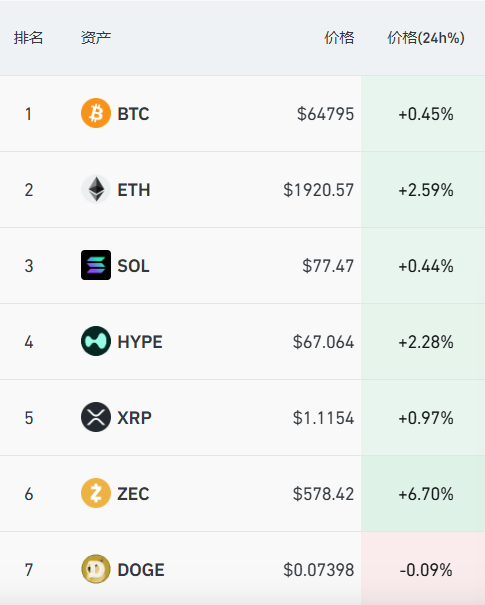485x605 pixels.
Task: Click the SOL price $77.47
Action: pos(328,266)
